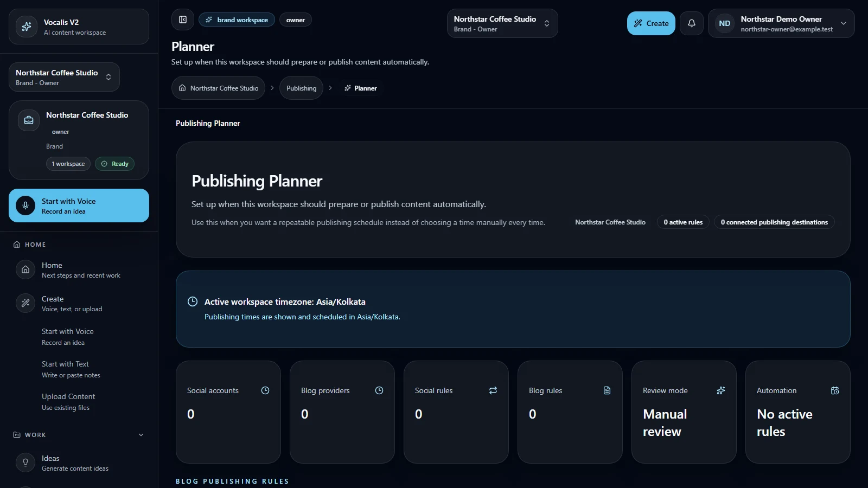Click the Ideas lightbulb icon
Viewport: 868px width, 488px height.
[25, 463]
